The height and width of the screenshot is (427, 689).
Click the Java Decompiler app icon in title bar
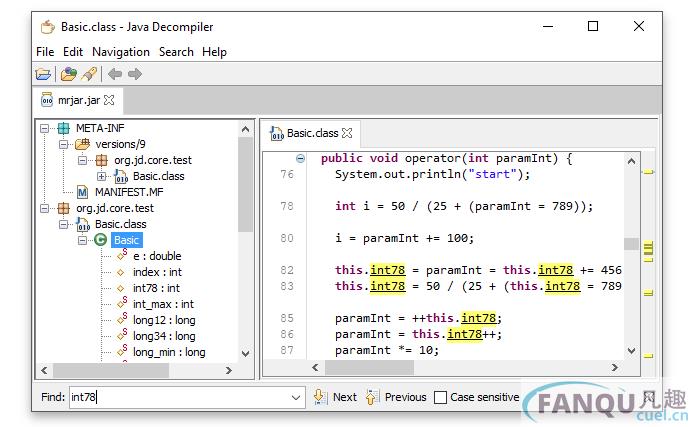47,27
